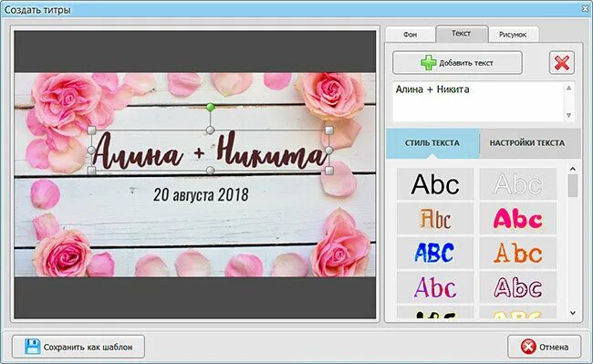Click the text field scroll up arrow

pos(568,88)
